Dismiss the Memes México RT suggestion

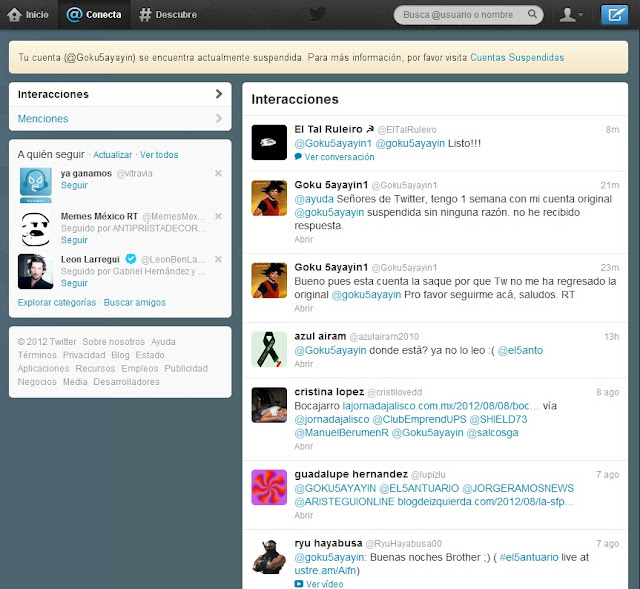(x=218, y=216)
